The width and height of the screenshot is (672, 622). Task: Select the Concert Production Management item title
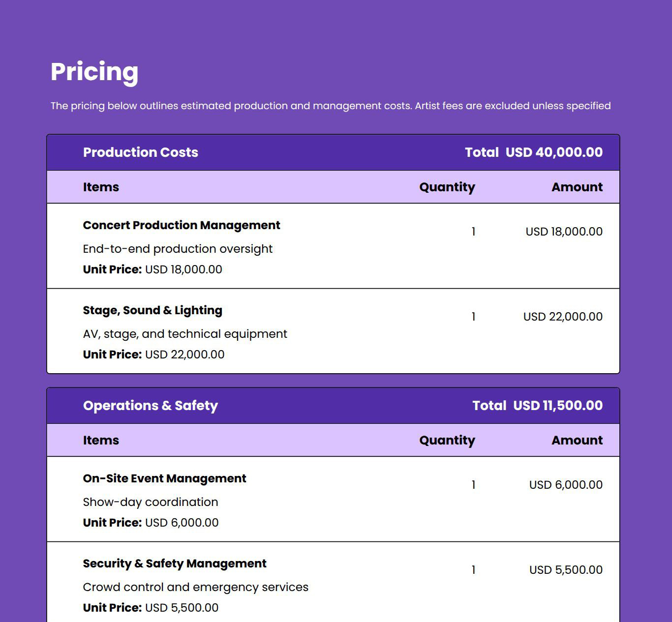tap(181, 225)
